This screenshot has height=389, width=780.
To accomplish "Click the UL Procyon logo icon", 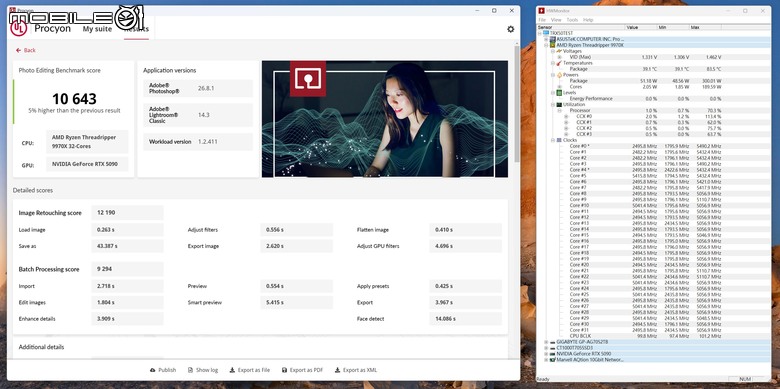I will [19, 28].
